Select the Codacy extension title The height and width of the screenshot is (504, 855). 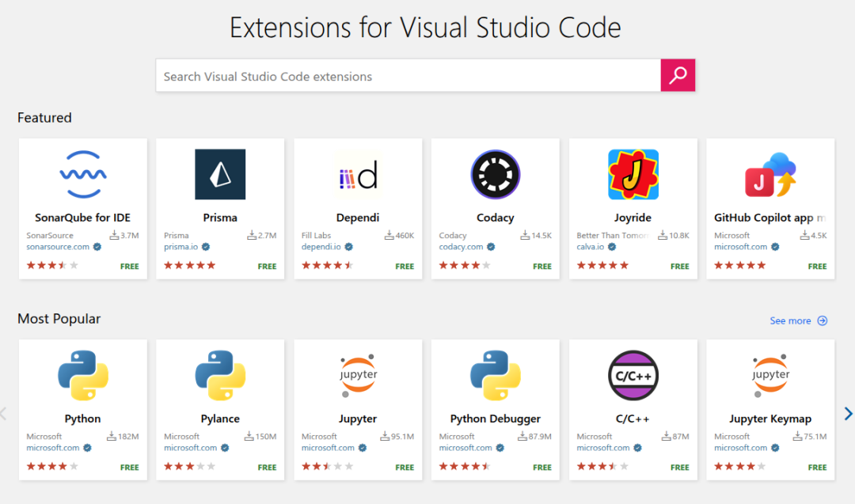(495, 218)
